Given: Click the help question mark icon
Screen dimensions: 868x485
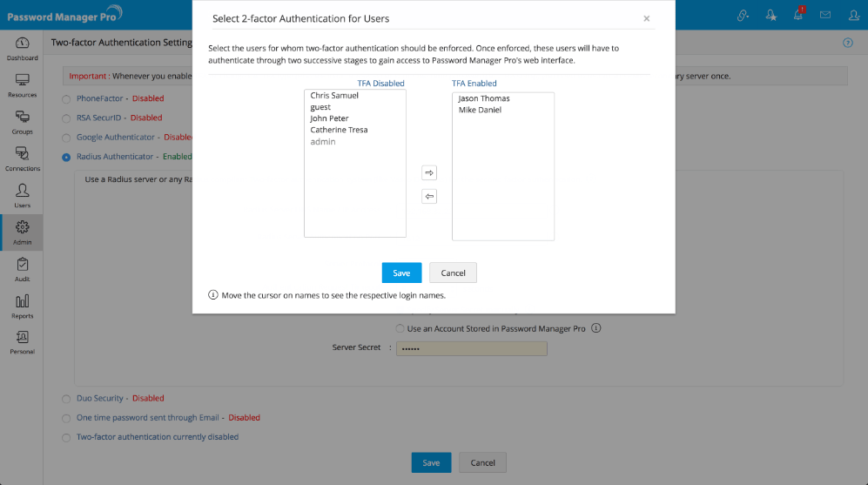Looking at the screenshot, I should (848, 43).
